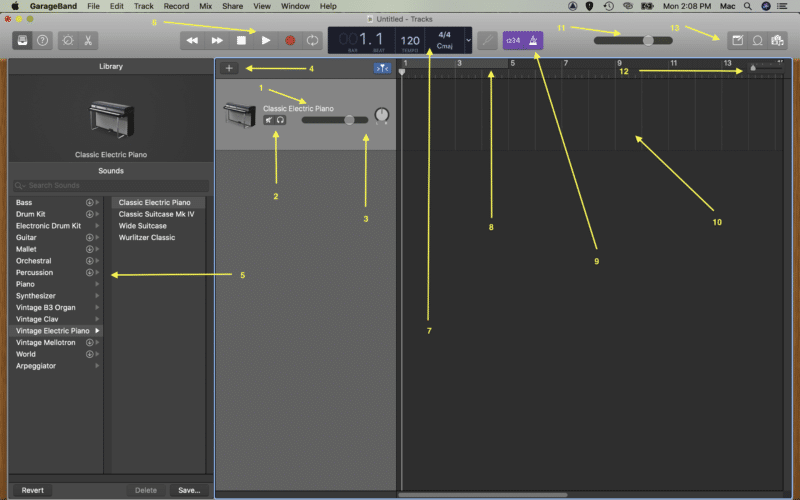Click the Rewind transport button
This screenshot has width=800, height=500.
pos(192,40)
